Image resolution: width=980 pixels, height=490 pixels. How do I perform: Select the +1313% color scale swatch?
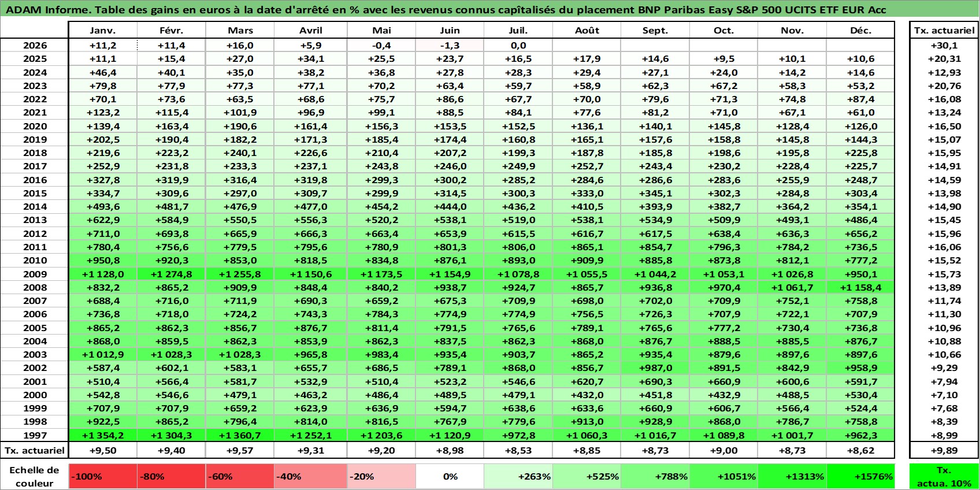click(x=792, y=476)
